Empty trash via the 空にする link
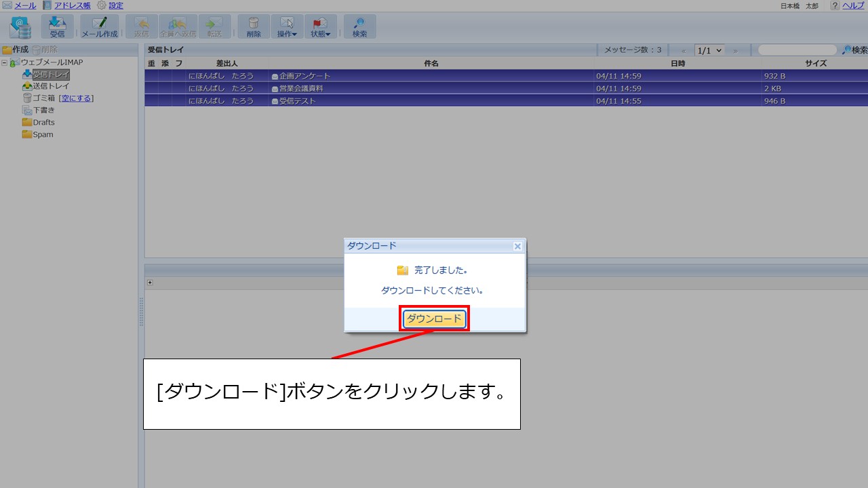This screenshot has height=488, width=868. [x=77, y=98]
